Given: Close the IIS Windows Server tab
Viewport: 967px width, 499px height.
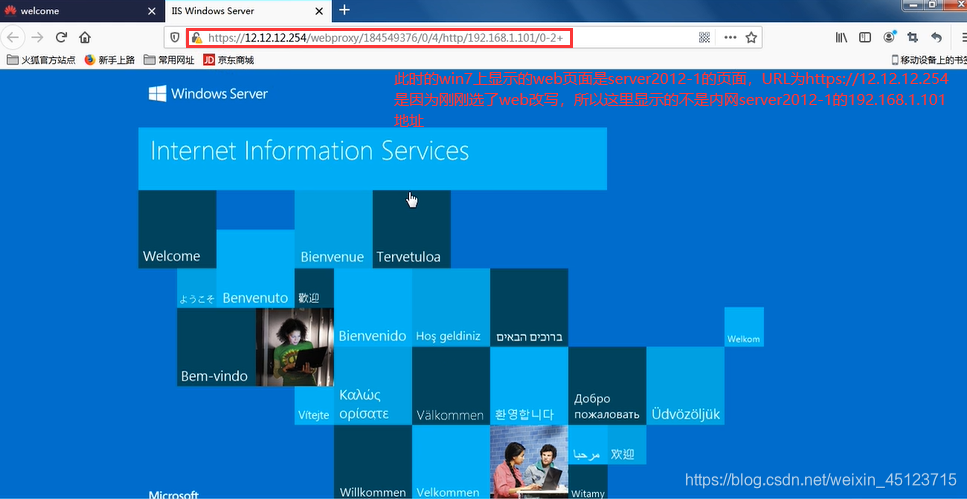Looking at the screenshot, I should tap(319, 11).
